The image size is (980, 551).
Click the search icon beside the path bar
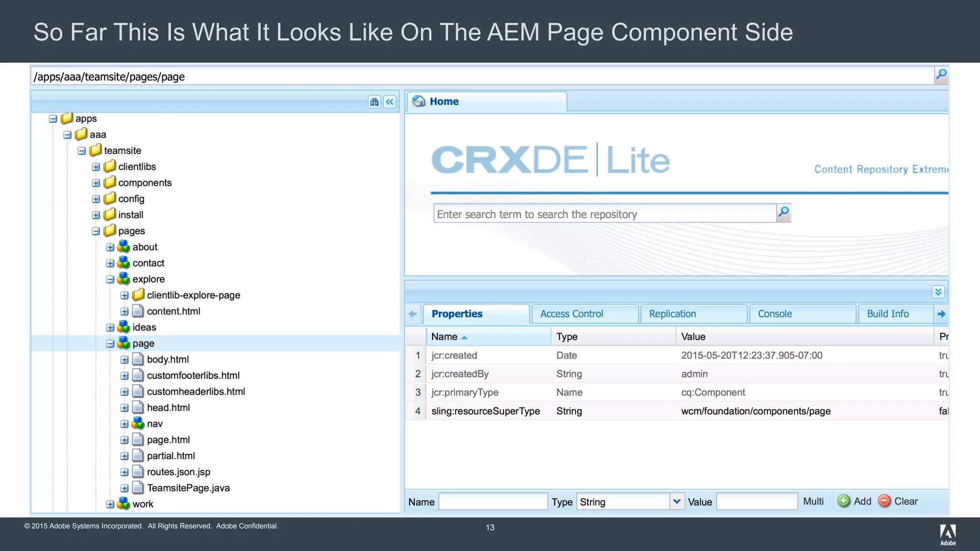[x=941, y=75]
